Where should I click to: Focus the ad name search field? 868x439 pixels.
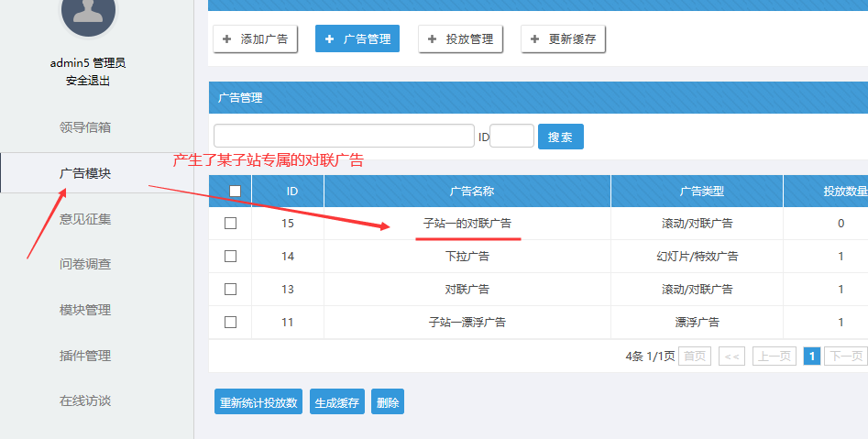pos(344,136)
